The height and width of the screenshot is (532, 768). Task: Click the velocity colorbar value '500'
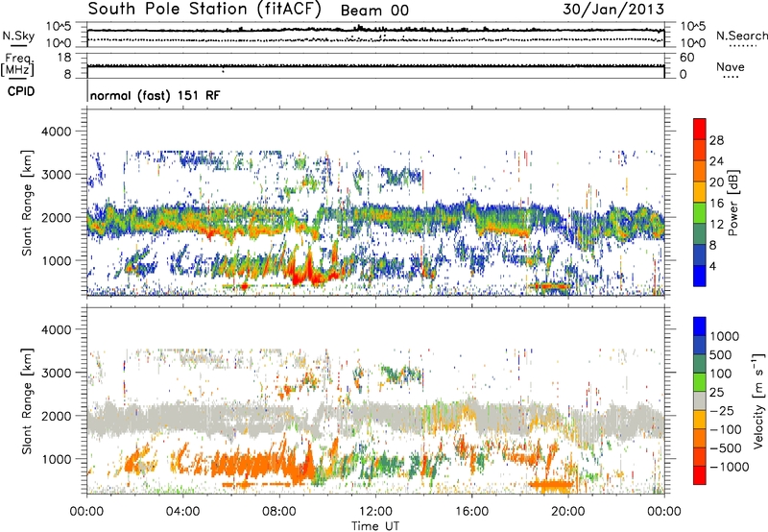tap(721, 355)
